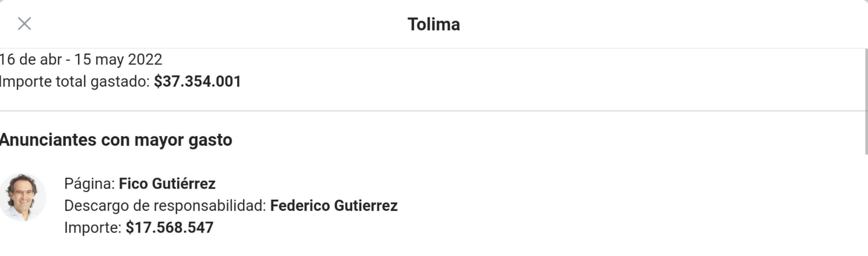Click the $17.568.547 advertiser amount
Screen dimensions: 868x256
tap(170, 227)
